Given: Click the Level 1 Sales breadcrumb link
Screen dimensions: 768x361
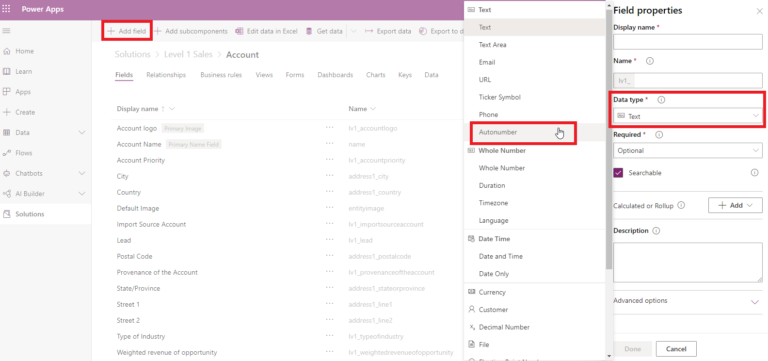Looking at the screenshot, I should [x=188, y=54].
